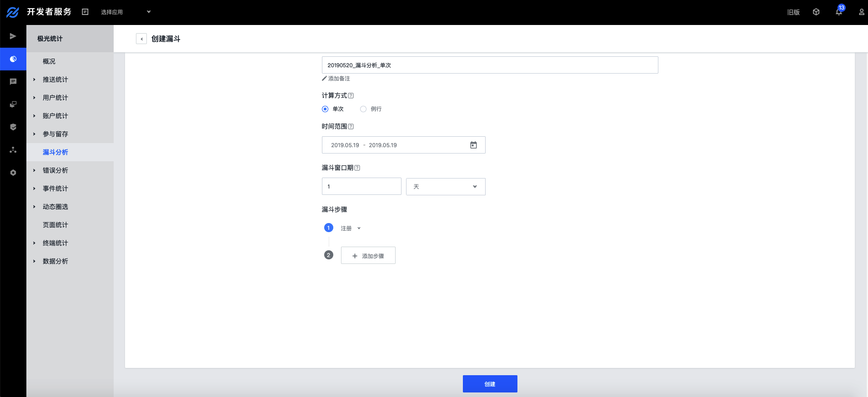This screenshot has height=397, width=868.
Task: Click the back arrow beside 创建漏斗
Action: [x=141, y=39]
